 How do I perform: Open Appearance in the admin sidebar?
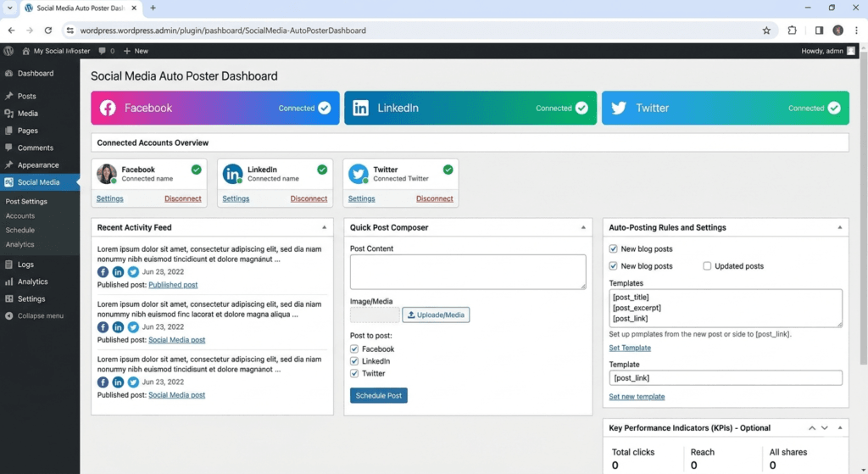[x=40, y=165]
